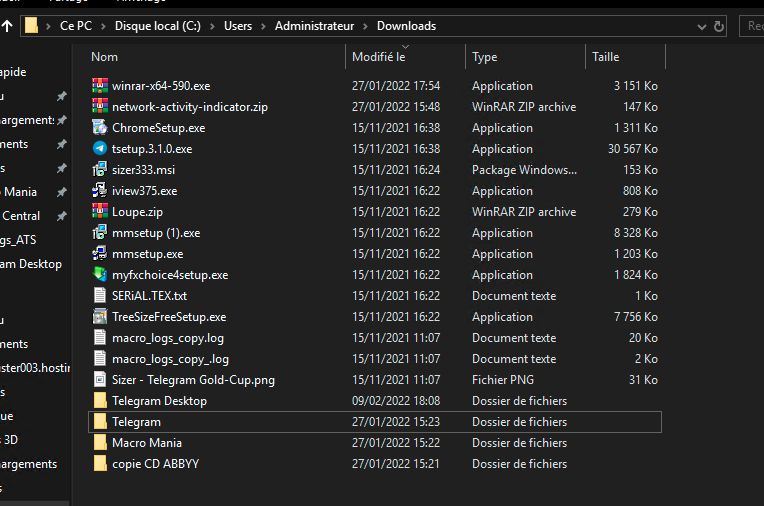Click the TreeSizeFreeSetup.exe icon
The width and height of the screenshot is (764, 506).
[100, 316]
